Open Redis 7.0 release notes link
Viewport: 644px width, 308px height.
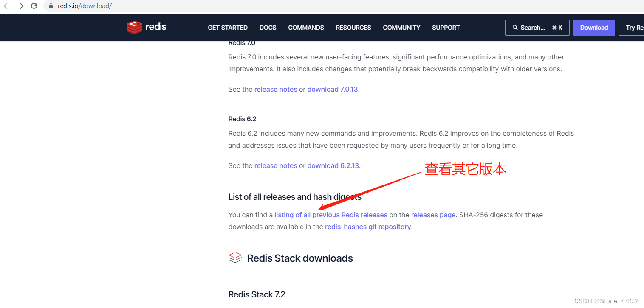[276, 89]
